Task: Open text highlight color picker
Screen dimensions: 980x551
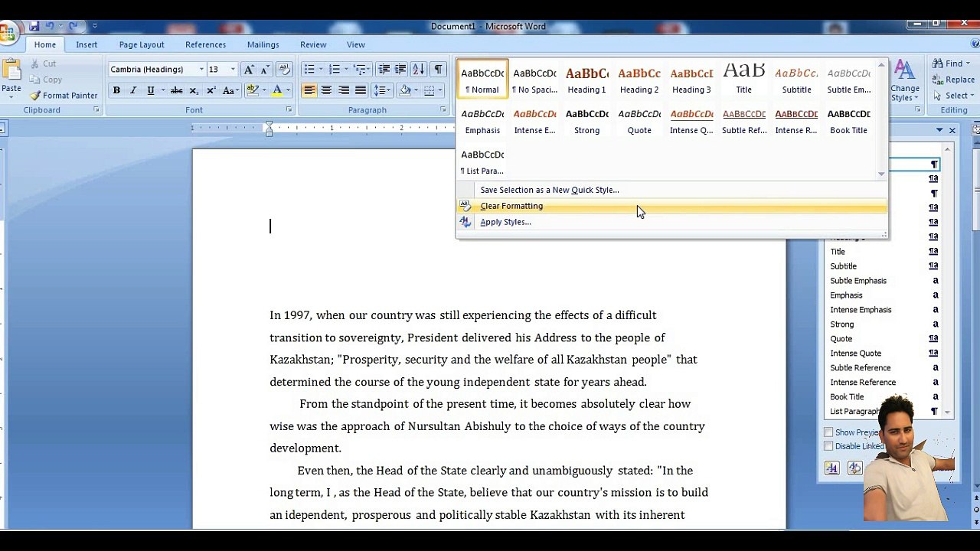Action: tap(265, 90)
